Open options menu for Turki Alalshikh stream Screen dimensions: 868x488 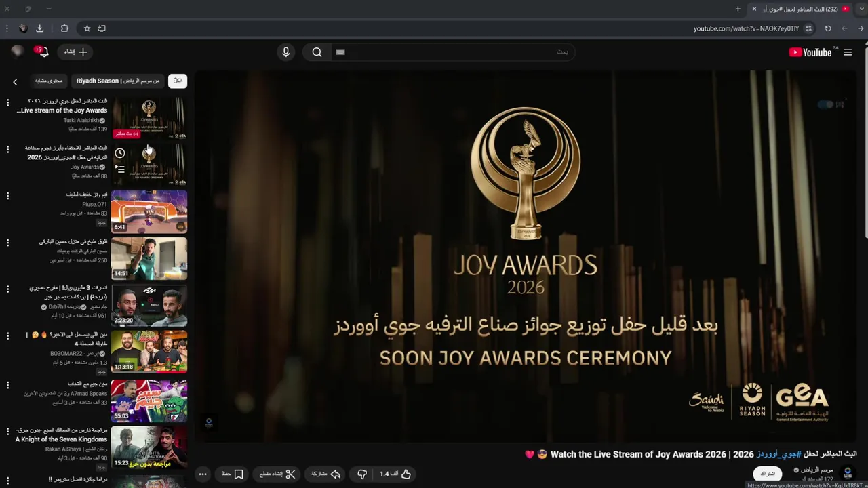8,102
